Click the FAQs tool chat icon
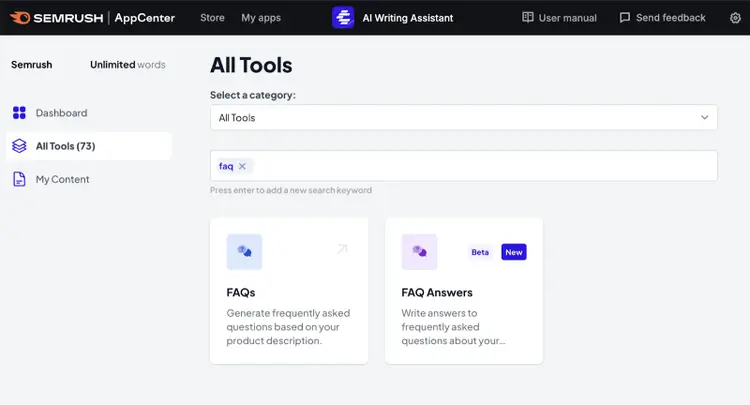Screen dimensions: 750x405 click(x=244, y=252)
